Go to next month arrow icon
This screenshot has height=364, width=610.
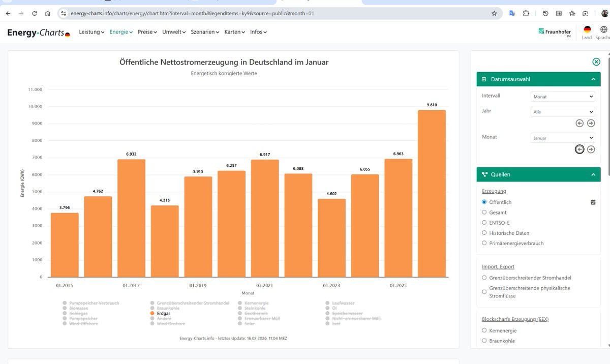591,149
